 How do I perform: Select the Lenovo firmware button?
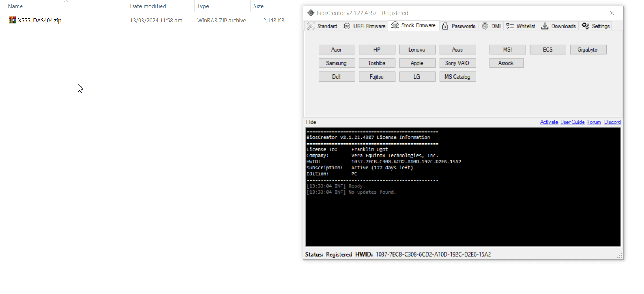(417, 49)
